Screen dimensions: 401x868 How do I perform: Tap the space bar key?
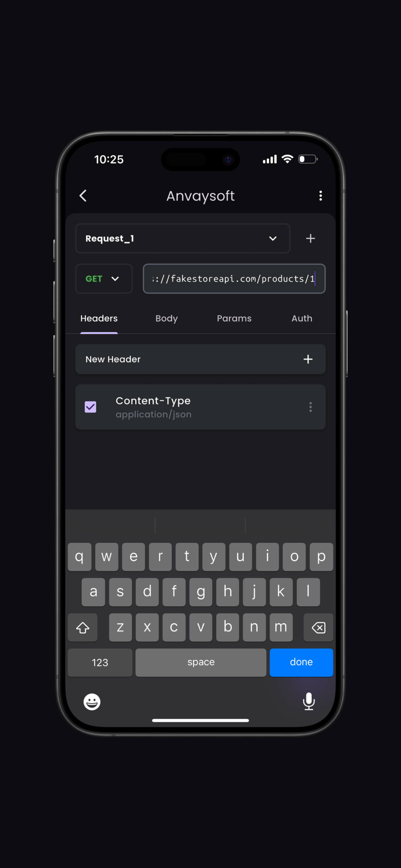[201, 662]
